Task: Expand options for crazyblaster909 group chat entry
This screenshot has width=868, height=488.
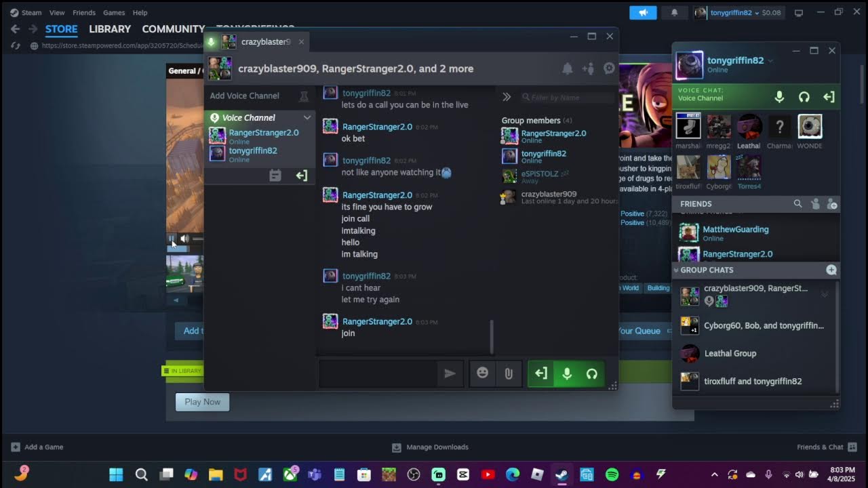Action: click(825, 294)
